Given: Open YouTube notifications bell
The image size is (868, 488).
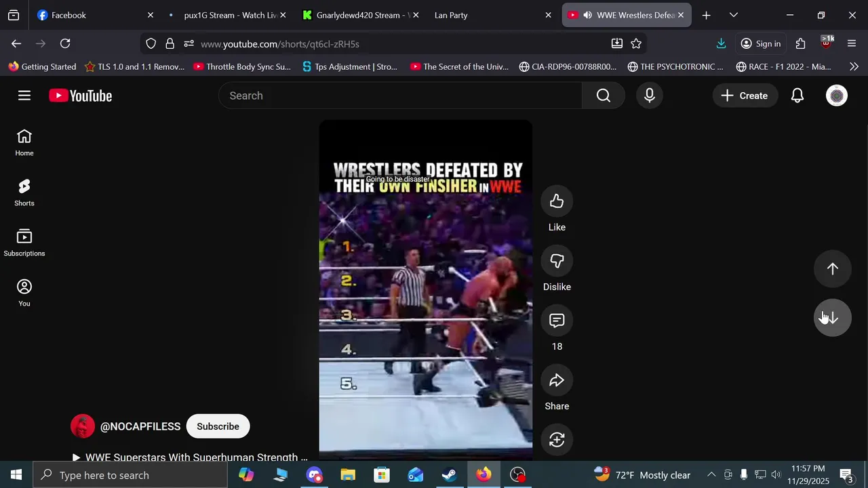Looking at the screenshot, I should [797, 96].
